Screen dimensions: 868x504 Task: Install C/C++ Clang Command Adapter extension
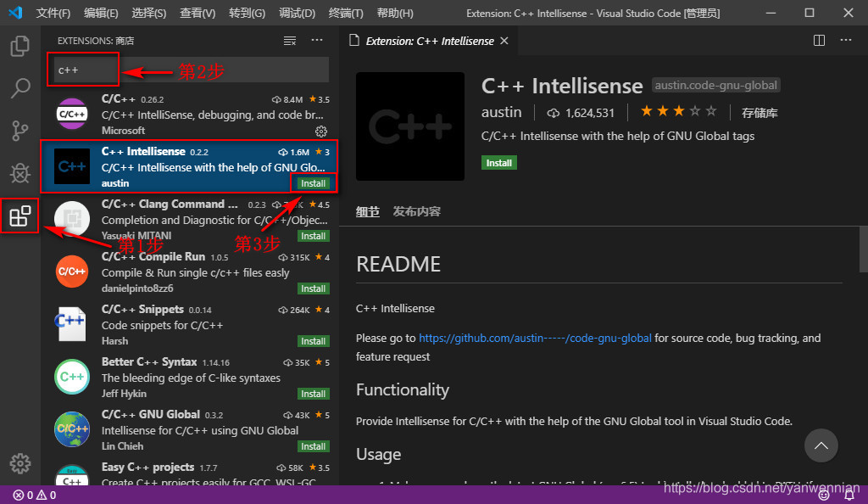click(x=314, y=236)
